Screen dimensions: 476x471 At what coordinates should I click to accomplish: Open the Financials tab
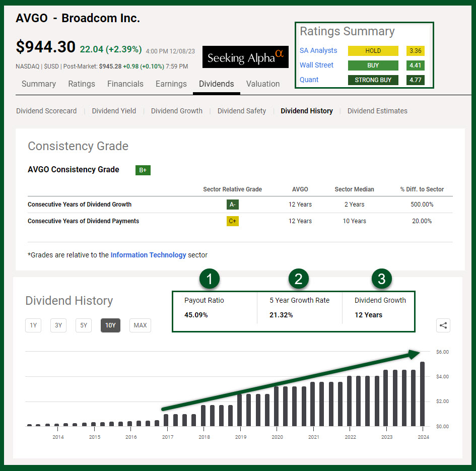pos(125,84)
